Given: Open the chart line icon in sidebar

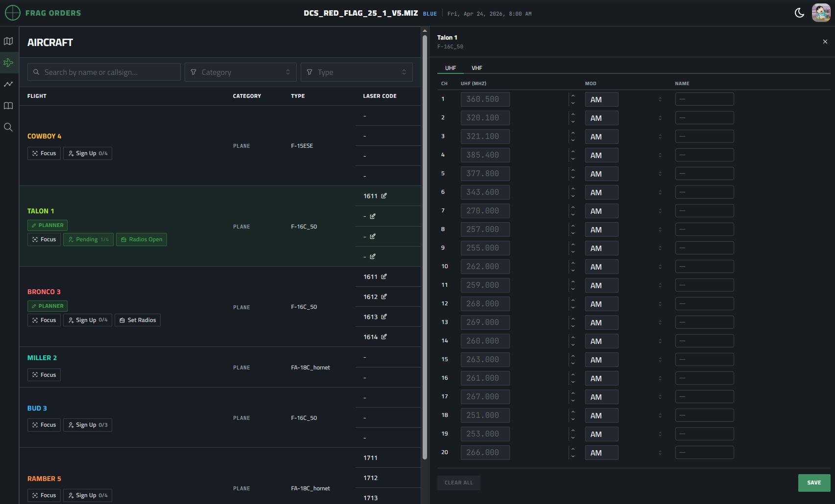Looking at the screenshot, I should tap(8, 84).
